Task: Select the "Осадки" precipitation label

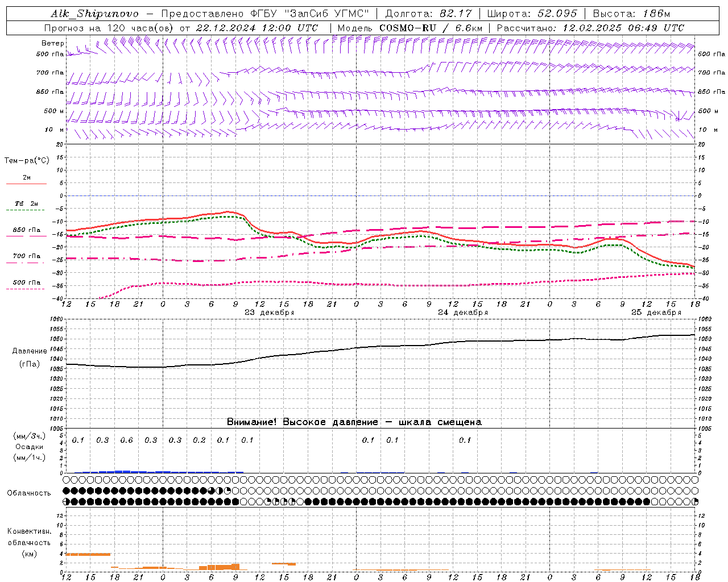Action: [30, 447]
